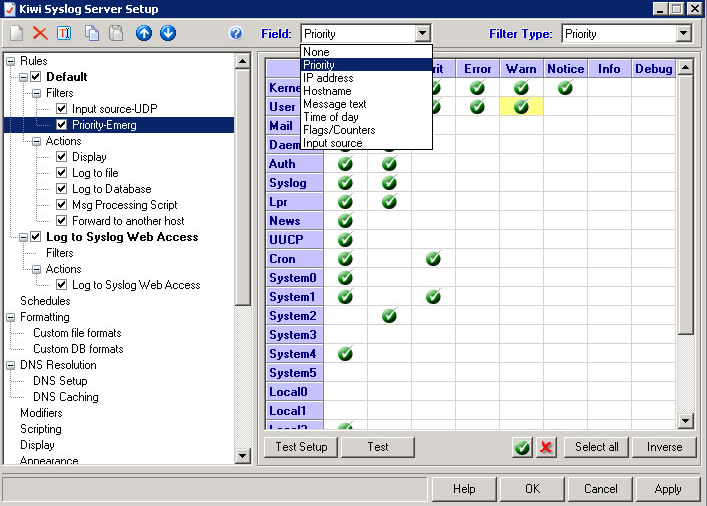This screenshot has width=707, height=506.
Task: Click the rename text icon
Action: (x=64, y=33)
